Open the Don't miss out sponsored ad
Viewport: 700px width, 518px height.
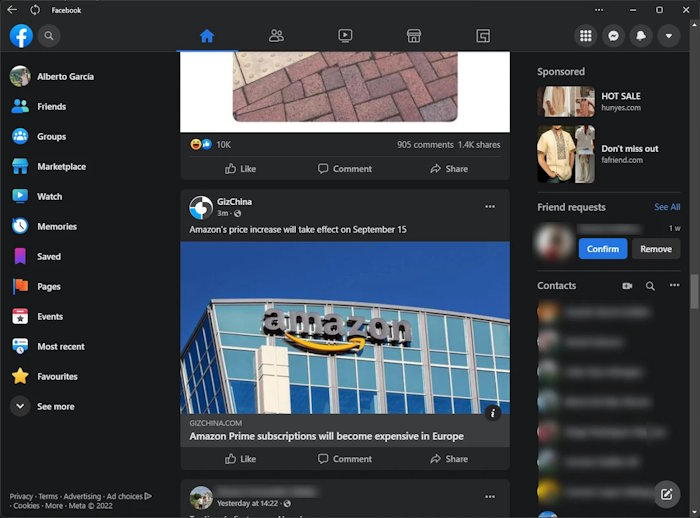pyautogui.click(x=608, y=154)
